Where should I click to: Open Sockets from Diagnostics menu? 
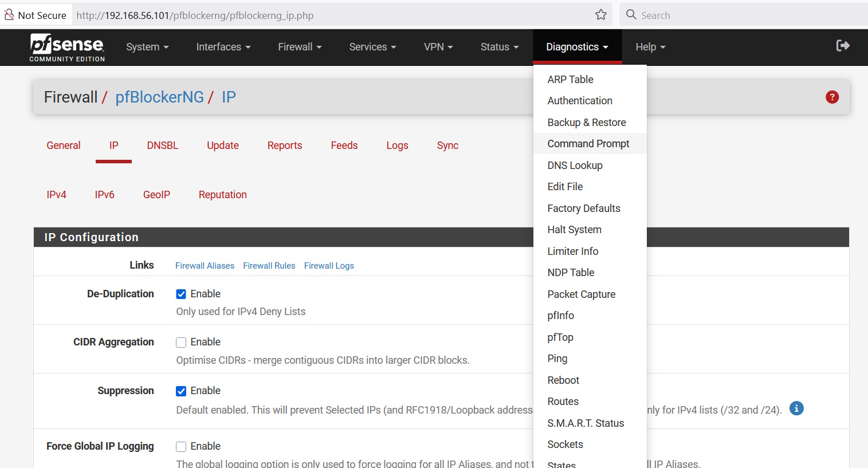(x=590, y=445)
